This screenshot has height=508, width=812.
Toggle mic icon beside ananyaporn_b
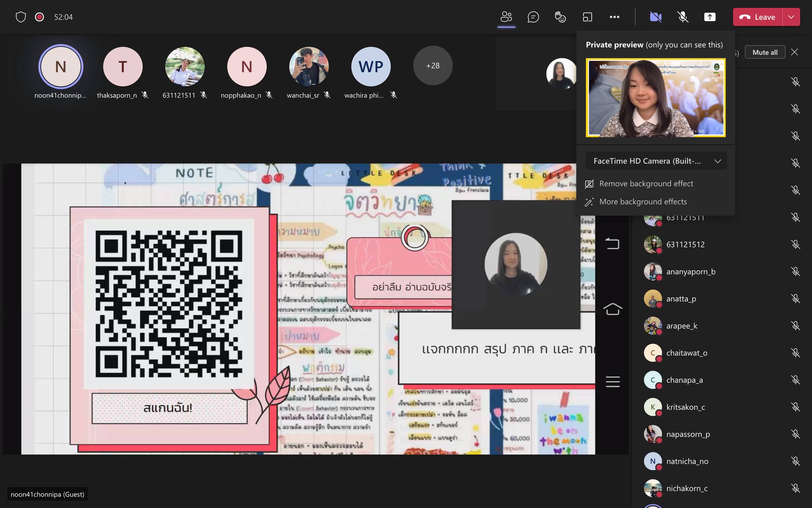795,271
